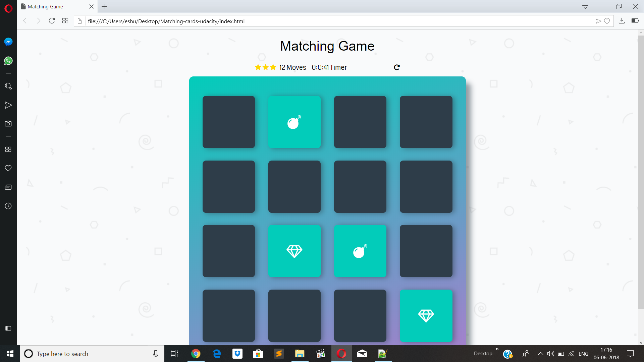Show hidden icons in the system tray
Image resolution: width=644 pixels, height=362 pixels.
[x=540, y=354]
